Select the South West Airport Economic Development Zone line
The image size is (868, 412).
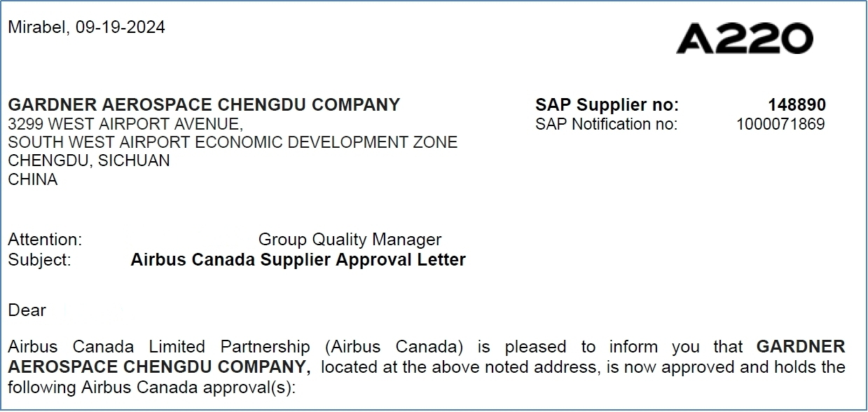pyautogui.click(x=232, y=142)
